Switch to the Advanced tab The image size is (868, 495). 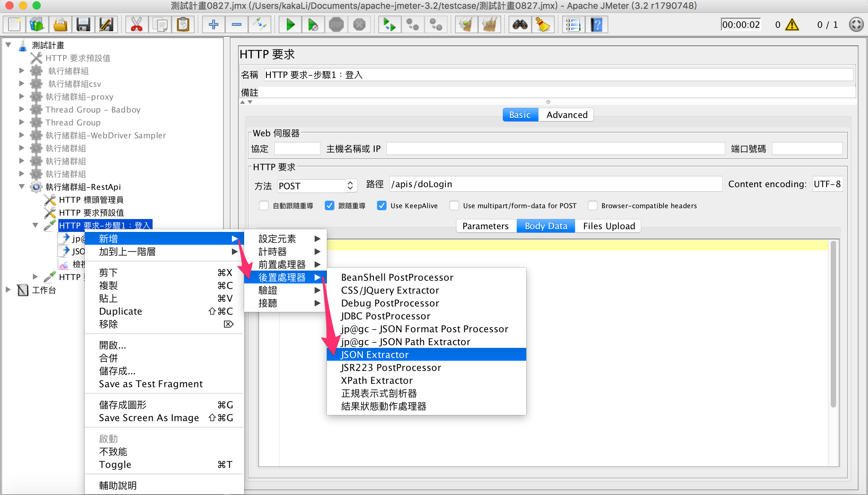pyautogui.click(x=567, y=115)
